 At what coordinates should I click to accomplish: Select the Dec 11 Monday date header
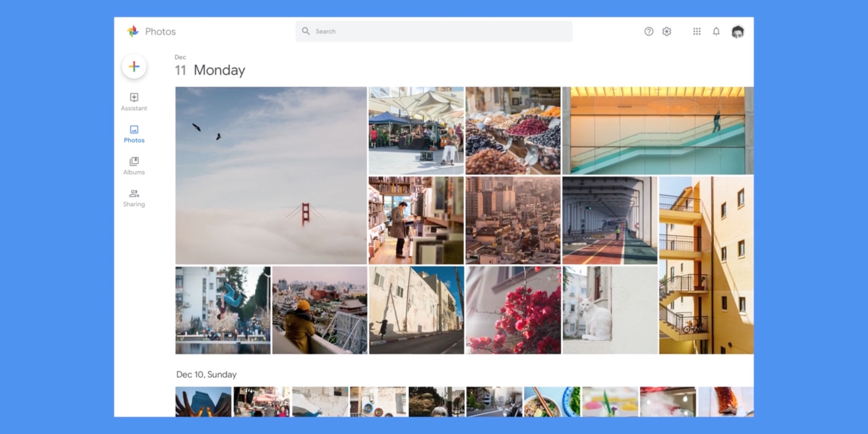pos(210,70)
